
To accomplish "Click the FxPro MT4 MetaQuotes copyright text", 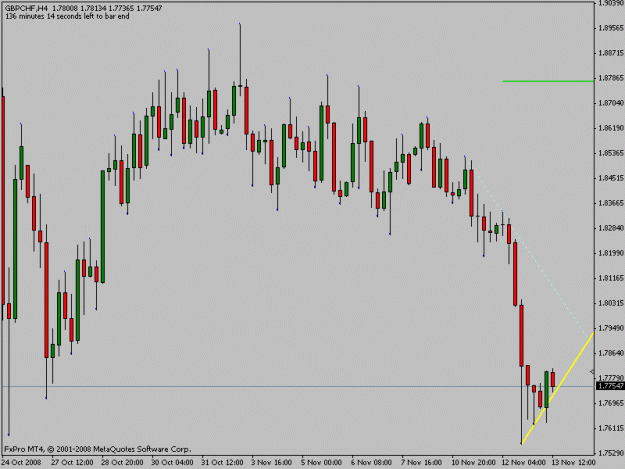I will [98, 449].
